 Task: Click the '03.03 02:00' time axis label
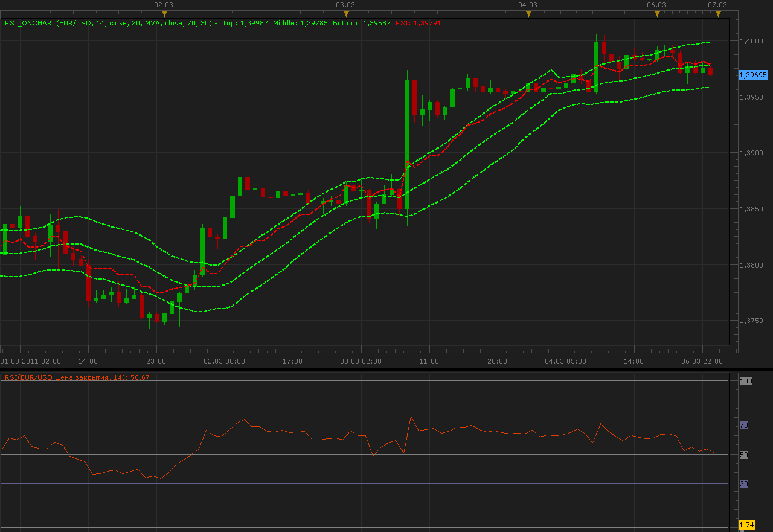(361, 361)
